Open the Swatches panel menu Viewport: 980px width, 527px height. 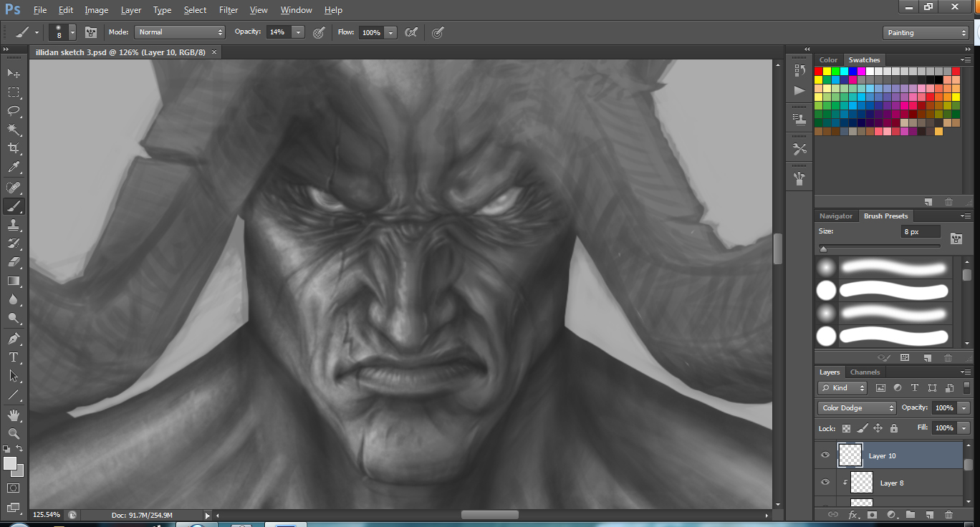click(x=966, y=60)
